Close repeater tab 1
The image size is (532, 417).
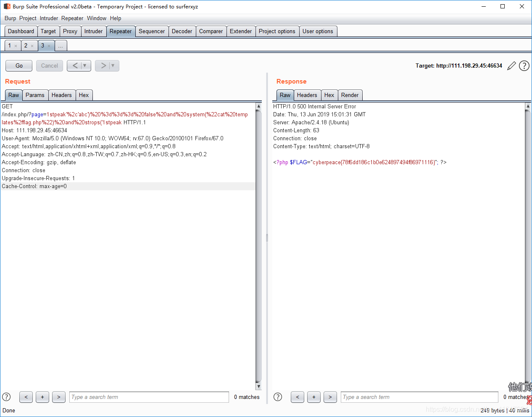16,46
